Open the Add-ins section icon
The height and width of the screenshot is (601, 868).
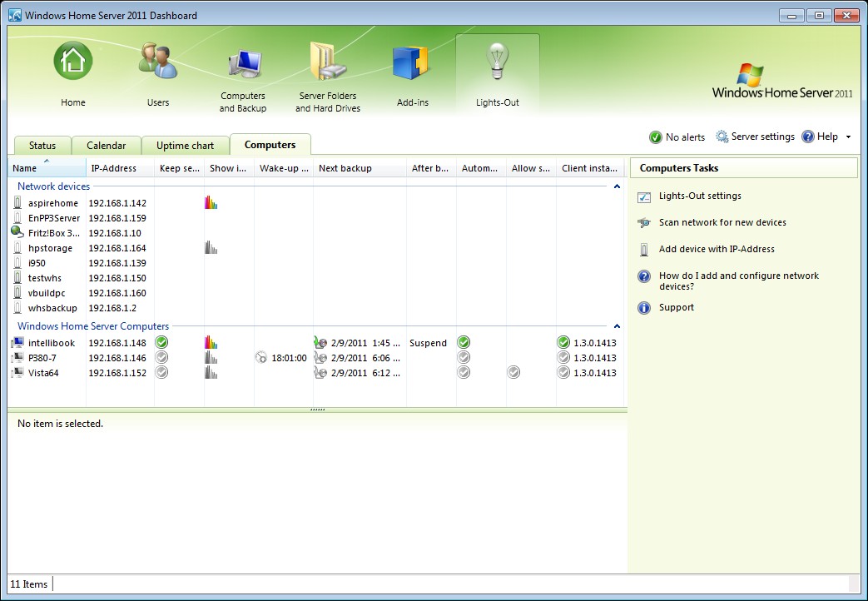pos(413,63)
